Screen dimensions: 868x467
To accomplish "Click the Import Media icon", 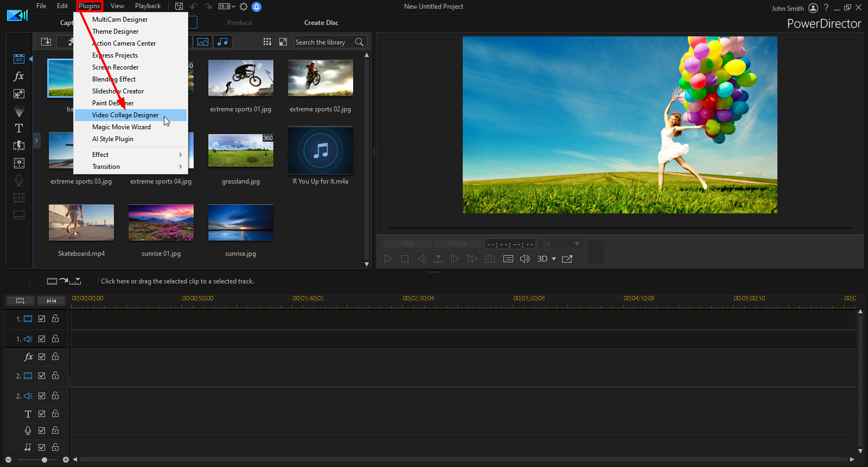I will tap(46, 42).
